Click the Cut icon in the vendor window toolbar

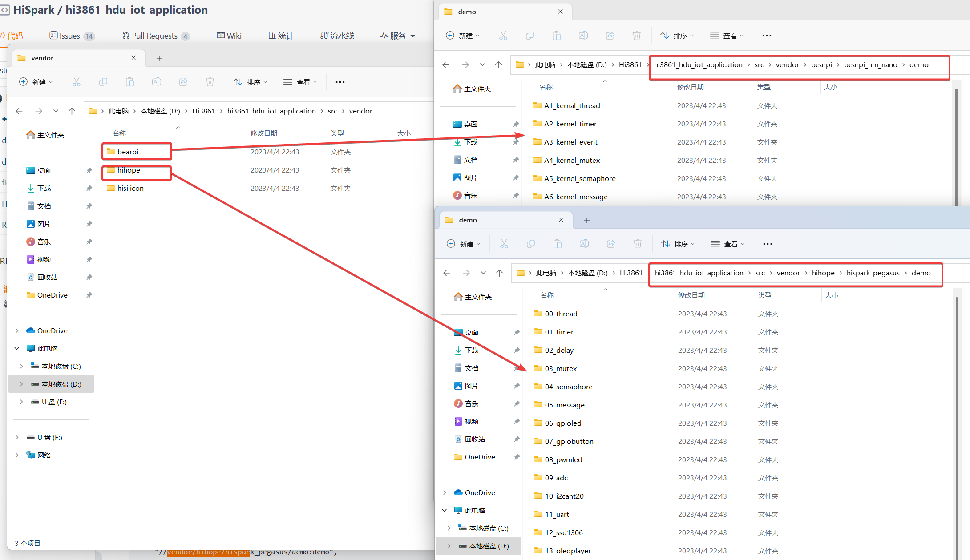coord(77,82)
